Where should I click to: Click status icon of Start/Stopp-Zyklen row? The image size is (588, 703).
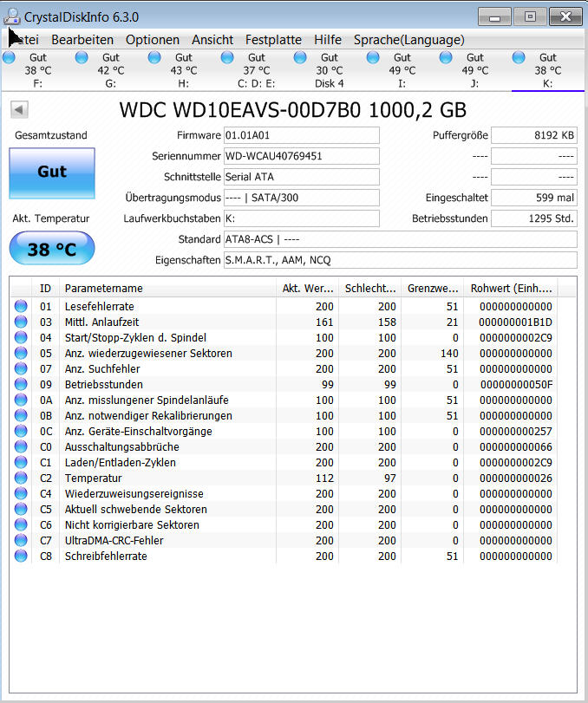21,337
